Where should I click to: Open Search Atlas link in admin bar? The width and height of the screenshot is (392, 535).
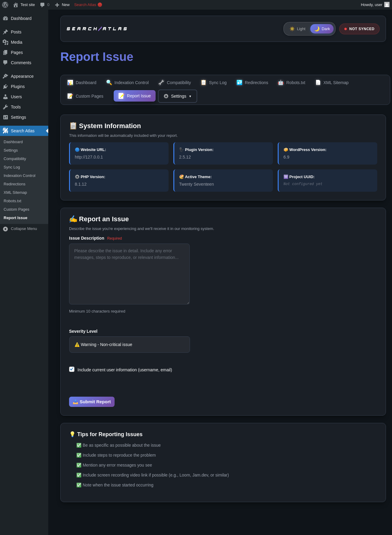[x=88, y=5]
